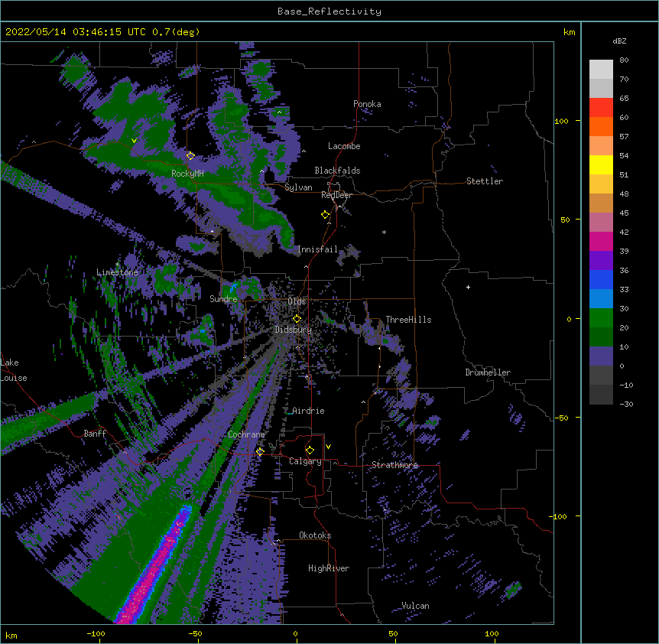Select the Okotoks label
Image resolution: width=659 pixels, height=644 pixels.
(x=315, y=535)
